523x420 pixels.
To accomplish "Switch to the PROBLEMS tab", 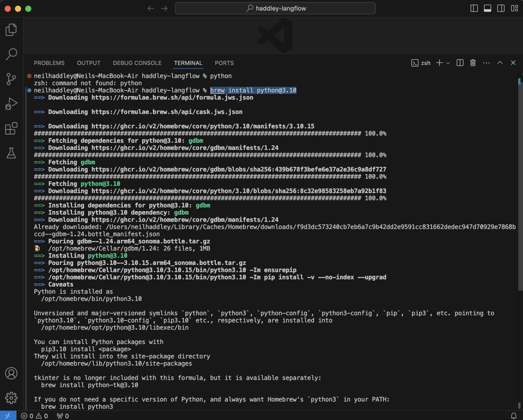I will (x=49, y=63).
